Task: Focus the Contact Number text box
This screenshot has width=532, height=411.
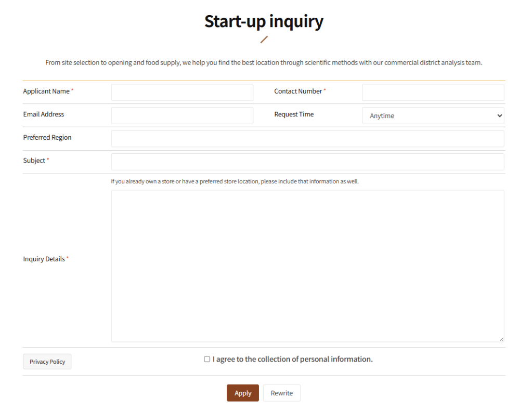Action: pos(433,92)
